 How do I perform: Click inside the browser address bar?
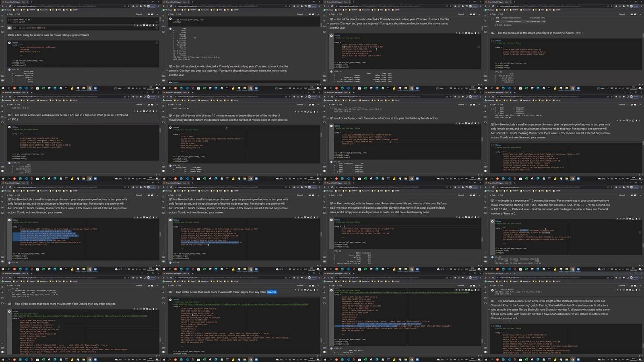coord(60,6)
